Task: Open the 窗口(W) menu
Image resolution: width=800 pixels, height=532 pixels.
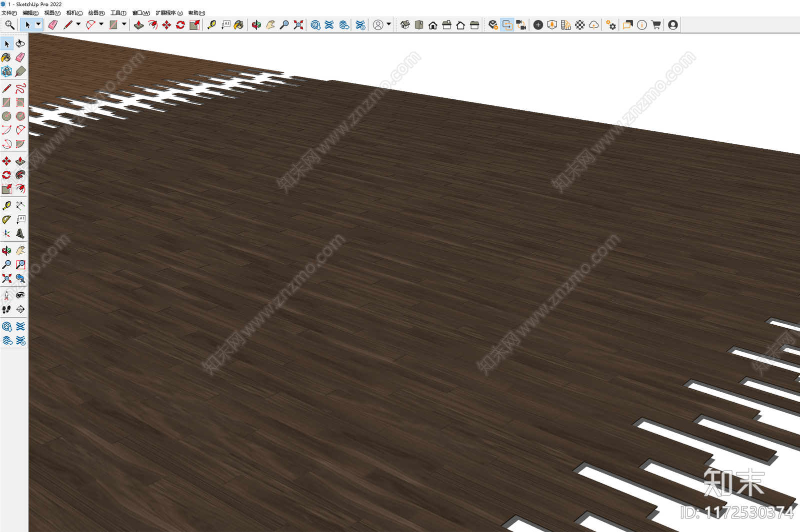Action: click(x=141, y=13)
